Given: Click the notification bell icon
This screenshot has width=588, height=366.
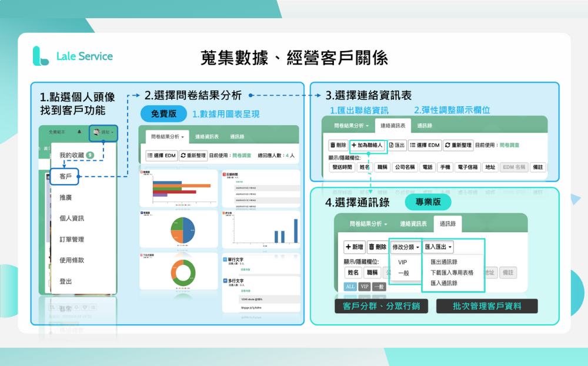Looking at the screenshot, I should click(x=79, y=132).
